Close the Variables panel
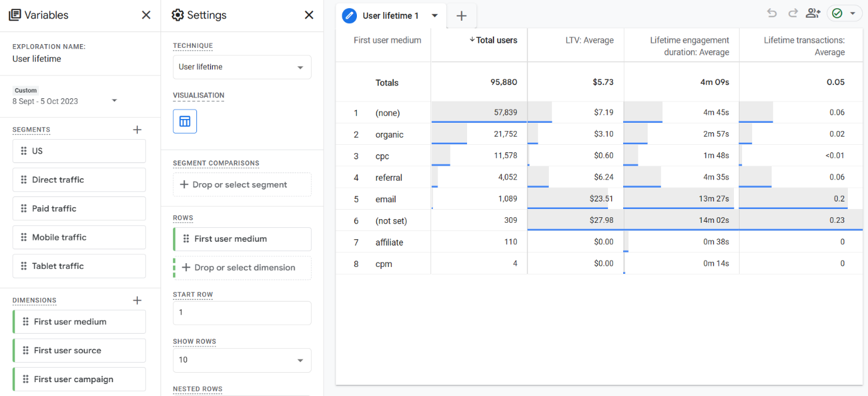Screen dimensions: 868x396 click(146, 15)
